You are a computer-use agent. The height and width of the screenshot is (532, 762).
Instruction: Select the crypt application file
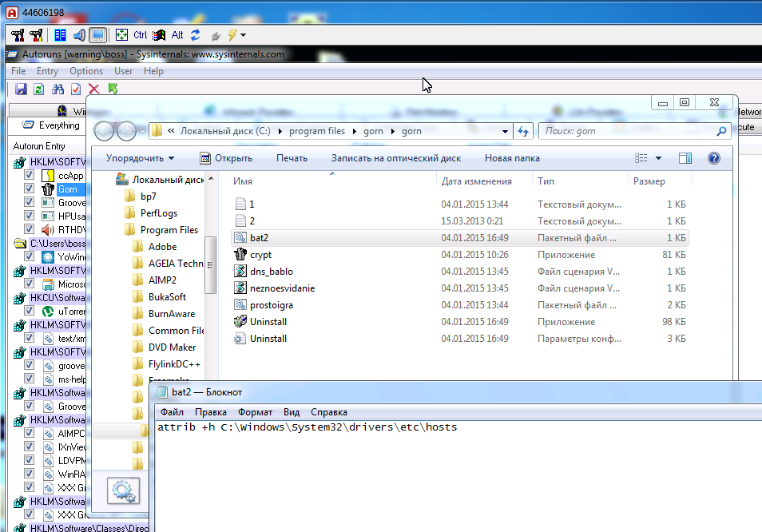(260, 255)
